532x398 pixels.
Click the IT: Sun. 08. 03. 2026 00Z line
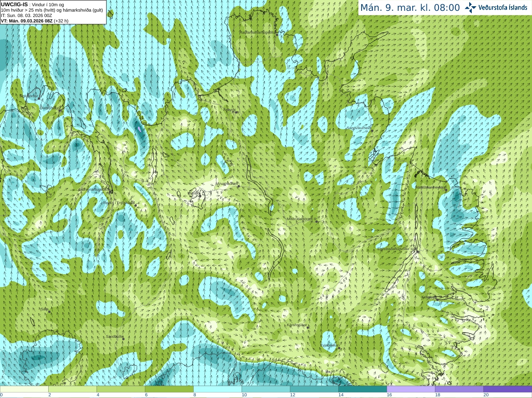pos(27,15)
